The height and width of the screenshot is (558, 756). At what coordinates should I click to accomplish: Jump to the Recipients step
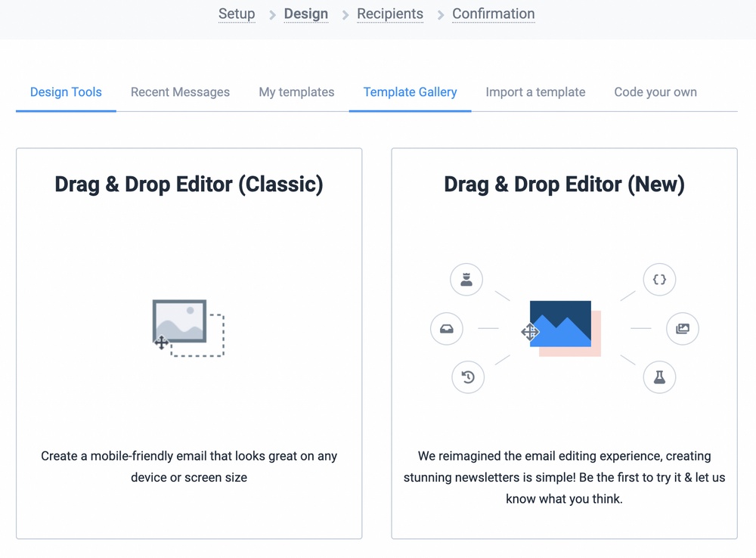[390, 14]
